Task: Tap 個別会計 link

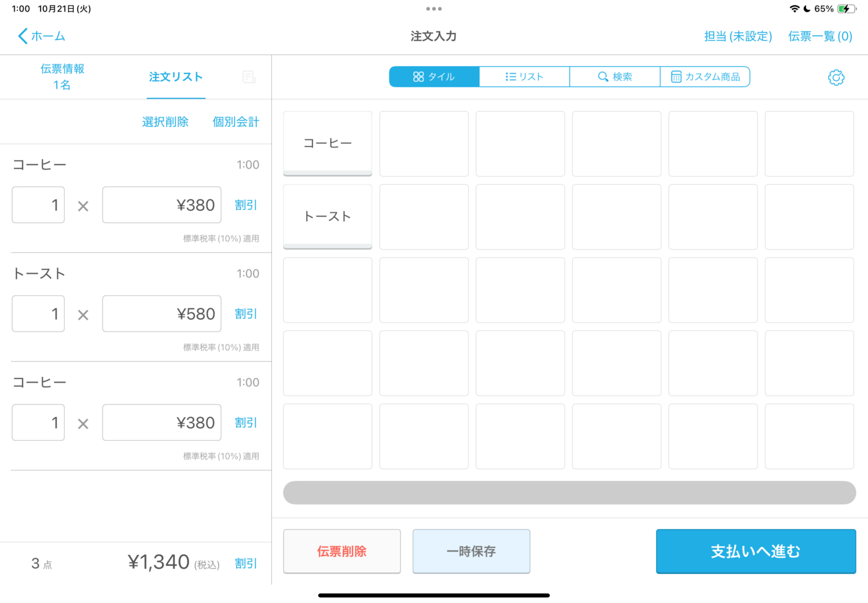Action: 236,122
